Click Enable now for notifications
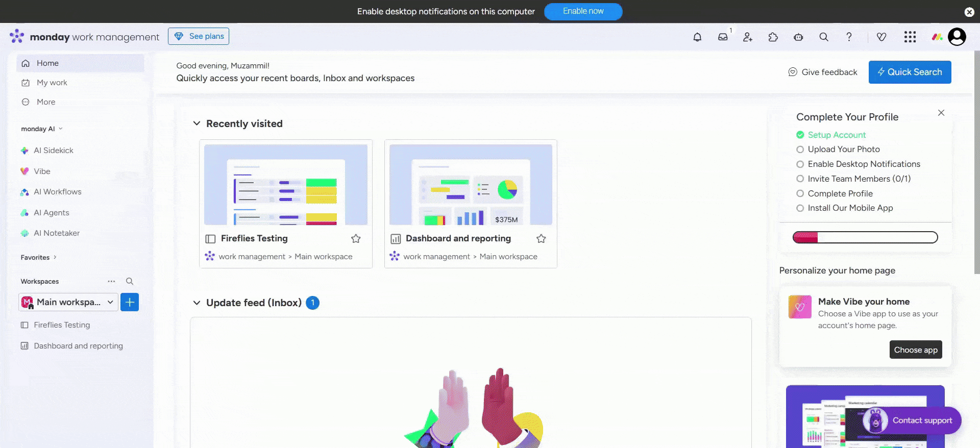The height and width of the screenshot is (448, 980). click(x=583, y=11)
